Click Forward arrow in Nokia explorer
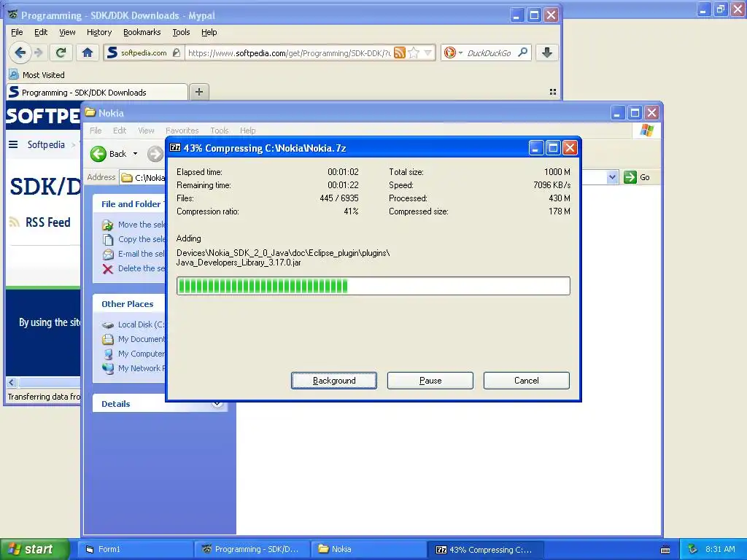 click(x=155, y=153)
